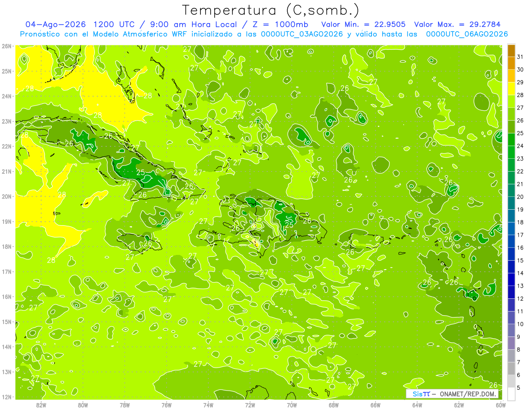This screenshot has height=411, width=532.
Task: Pick the purple swatch between 9 and 10
Action: pyautogui.click(x=511, y=330)
